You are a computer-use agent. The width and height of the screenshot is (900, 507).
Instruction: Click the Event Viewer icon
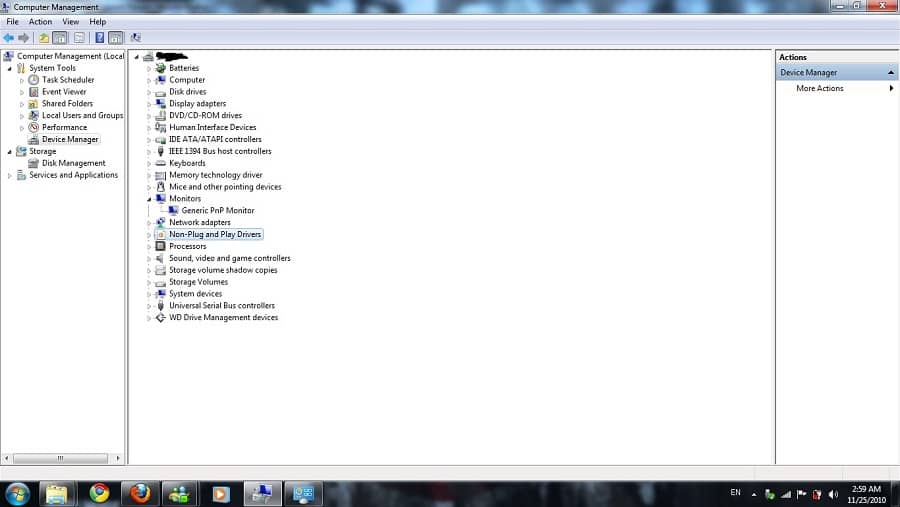34,92
